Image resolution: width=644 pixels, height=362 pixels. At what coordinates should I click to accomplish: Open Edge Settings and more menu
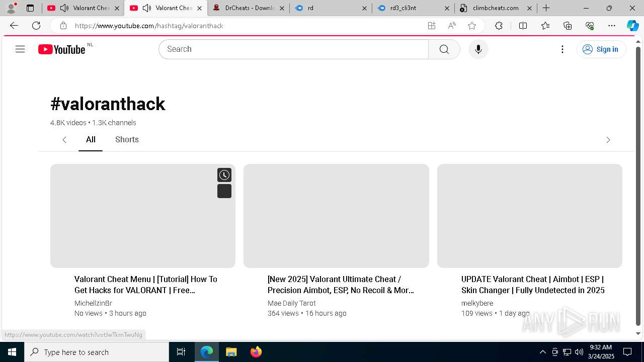tap(612, 26)
